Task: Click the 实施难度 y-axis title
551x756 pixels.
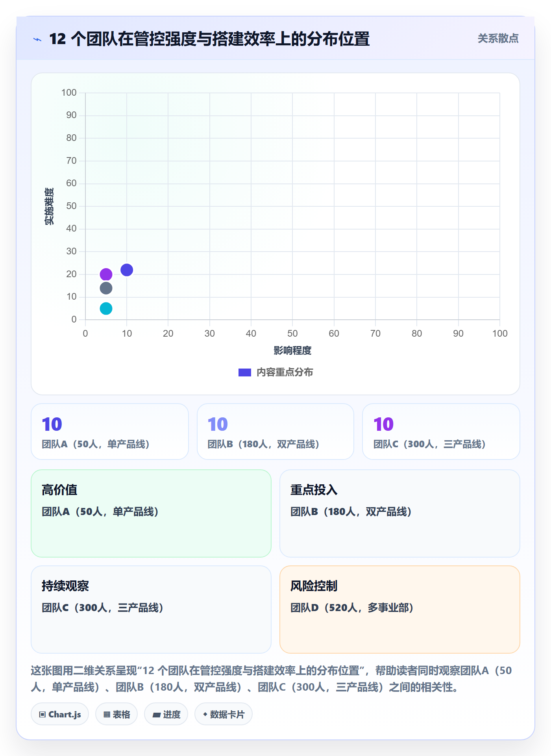Action: click(x=49, y=206)
